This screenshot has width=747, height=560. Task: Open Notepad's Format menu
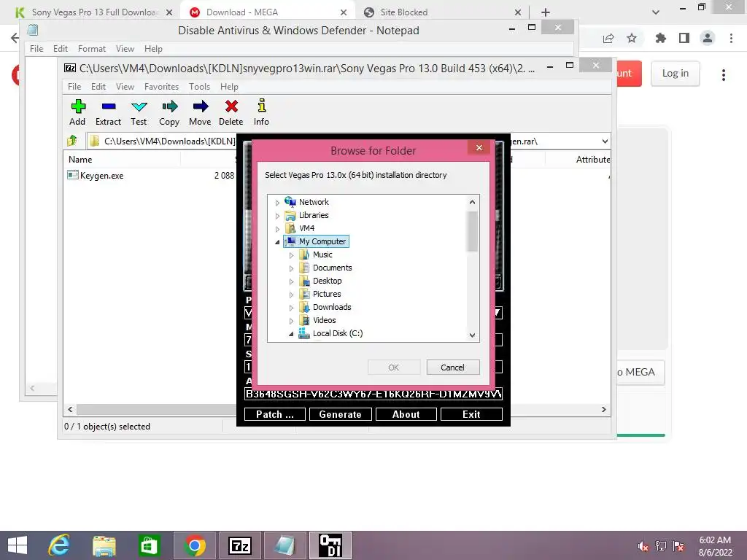(91, 49)
